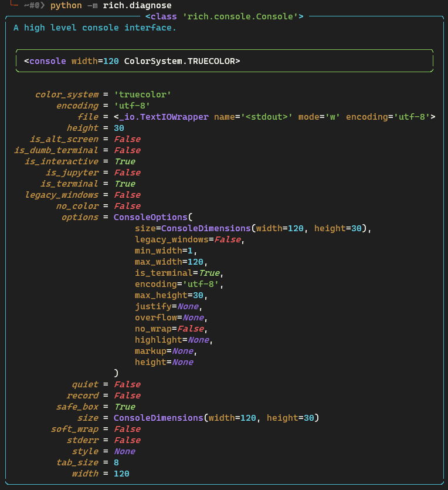
Task: Click the 'max_width=120,' line
Action: [171, 262]
